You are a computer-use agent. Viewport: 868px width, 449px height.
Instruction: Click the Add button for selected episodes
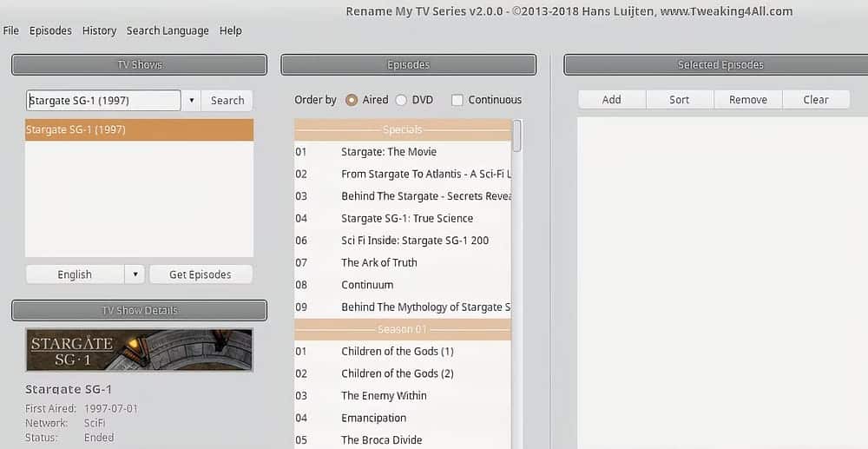coord(612,100)
